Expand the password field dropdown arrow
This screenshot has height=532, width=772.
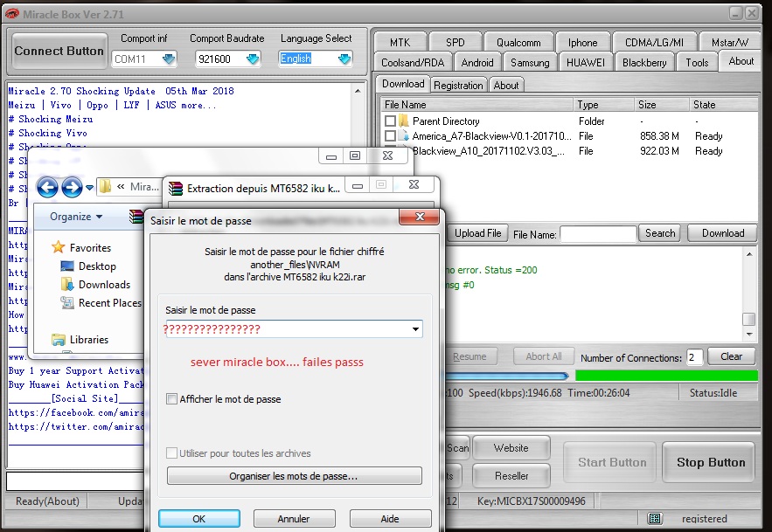[x=415, y=328]
